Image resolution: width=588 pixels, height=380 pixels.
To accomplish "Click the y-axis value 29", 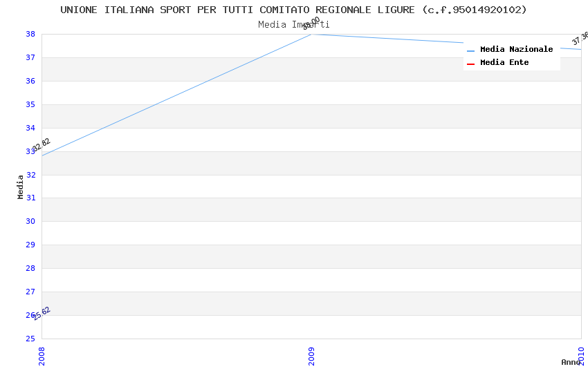I will (x=30, y=245).
